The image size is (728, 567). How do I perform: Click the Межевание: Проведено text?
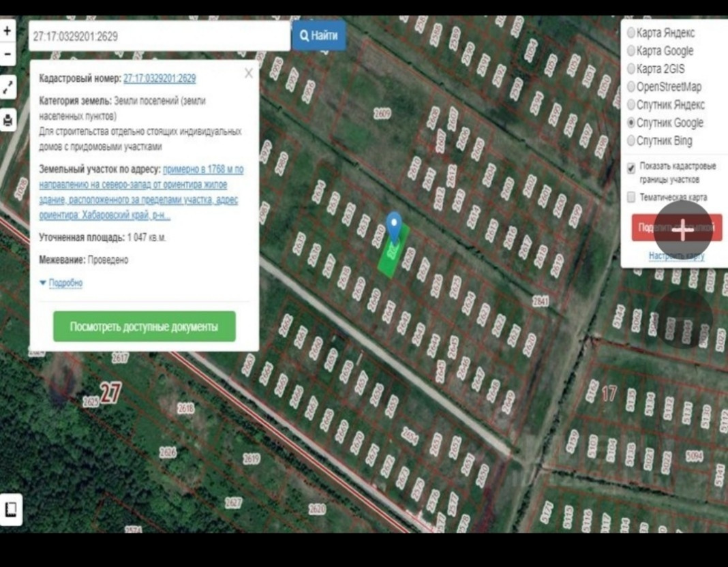point(84,260)
